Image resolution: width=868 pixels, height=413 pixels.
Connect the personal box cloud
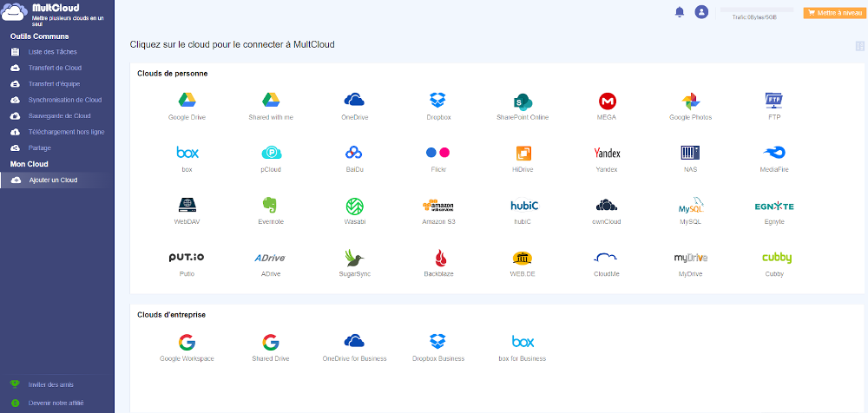point(187,158)
